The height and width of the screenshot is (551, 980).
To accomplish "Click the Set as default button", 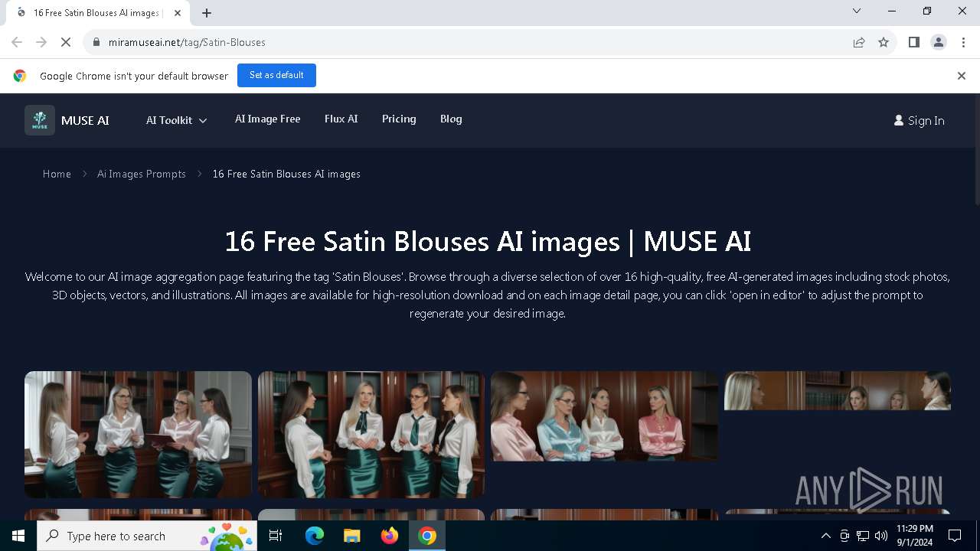I will click(x=276, y=75).
